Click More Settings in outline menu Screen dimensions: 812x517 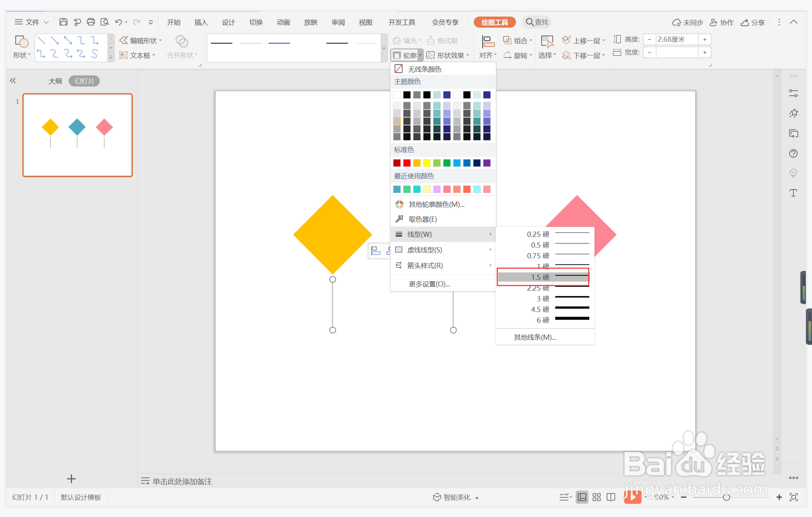coord(429,284)
